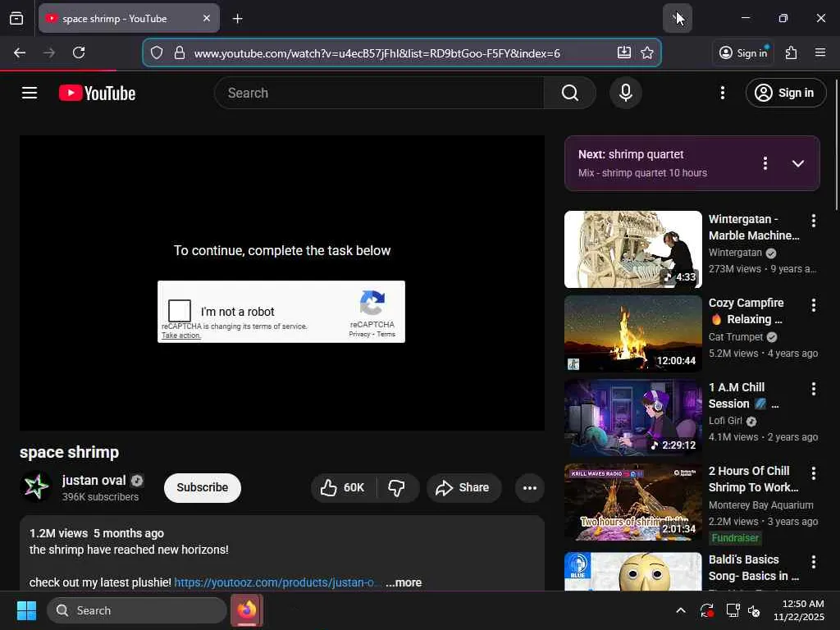
Task: Show hidden system tray icons
Action: coord(680,610)
